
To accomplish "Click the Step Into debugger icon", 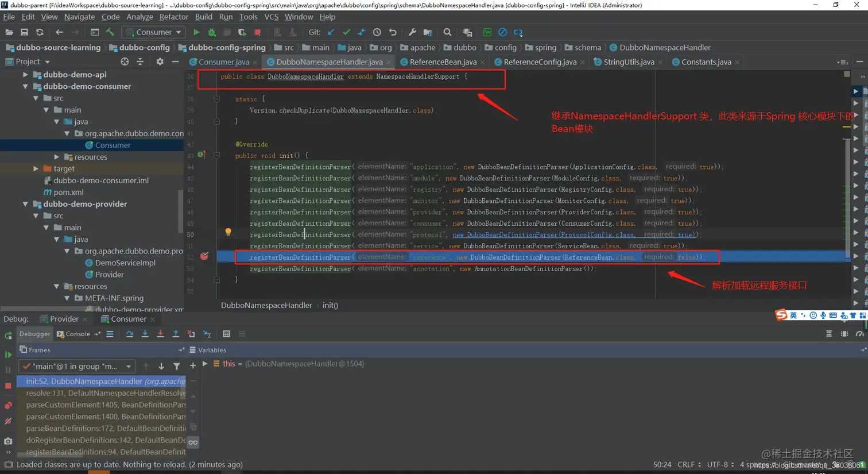I will 145,334.
